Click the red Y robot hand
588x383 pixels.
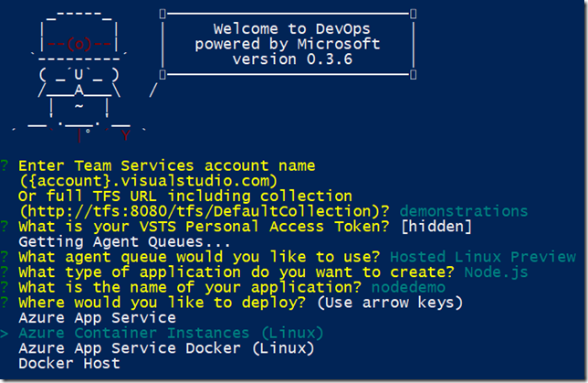(x=126, y=135)
